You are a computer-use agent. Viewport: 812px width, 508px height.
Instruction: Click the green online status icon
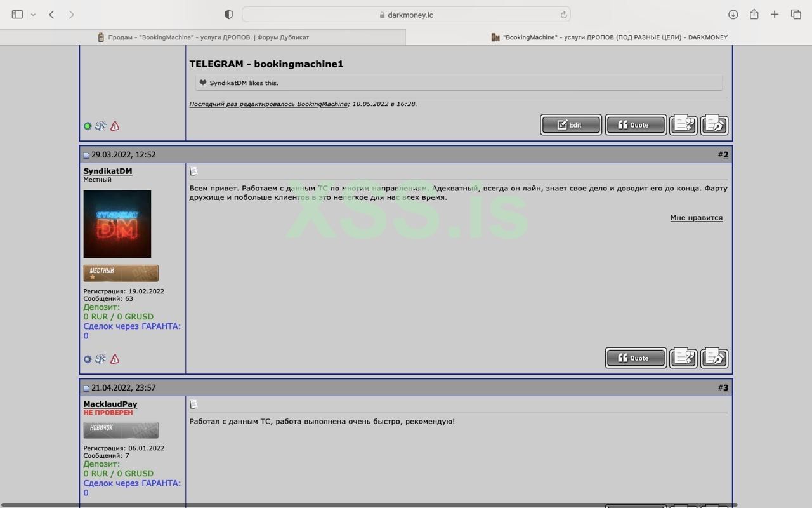click(88, 126)
